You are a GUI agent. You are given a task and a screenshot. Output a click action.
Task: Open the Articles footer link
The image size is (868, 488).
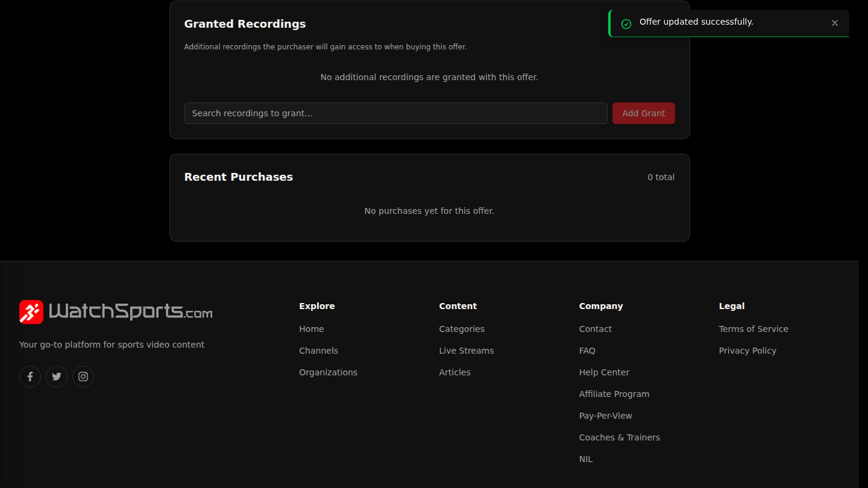455,372
